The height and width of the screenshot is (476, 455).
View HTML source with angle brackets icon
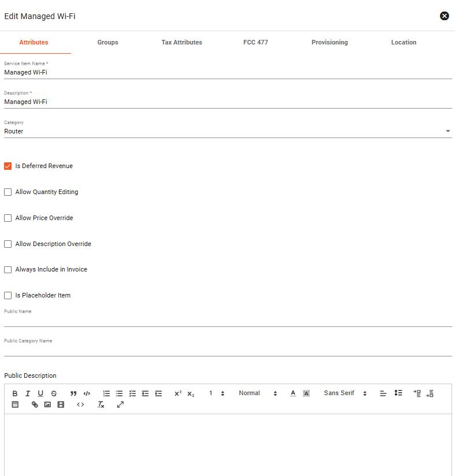click(x=80, y=404)
